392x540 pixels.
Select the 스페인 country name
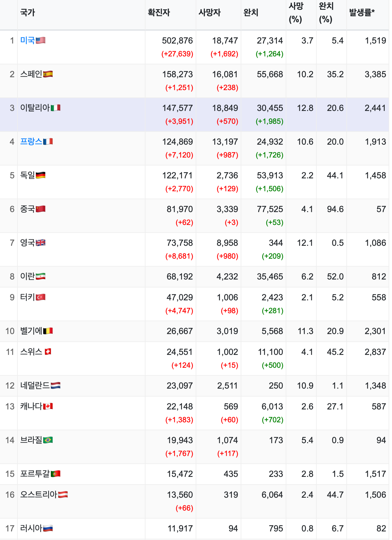[x=31, y=74]
